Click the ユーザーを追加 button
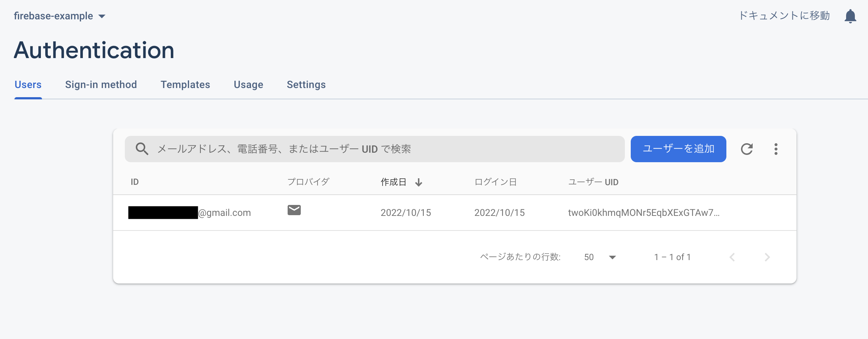Viewport: 868px width, 339px height. [678, 149]
